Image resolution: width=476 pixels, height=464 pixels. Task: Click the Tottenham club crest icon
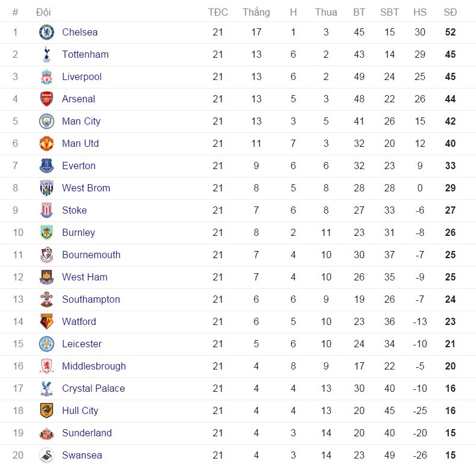(x=46, y=55)
